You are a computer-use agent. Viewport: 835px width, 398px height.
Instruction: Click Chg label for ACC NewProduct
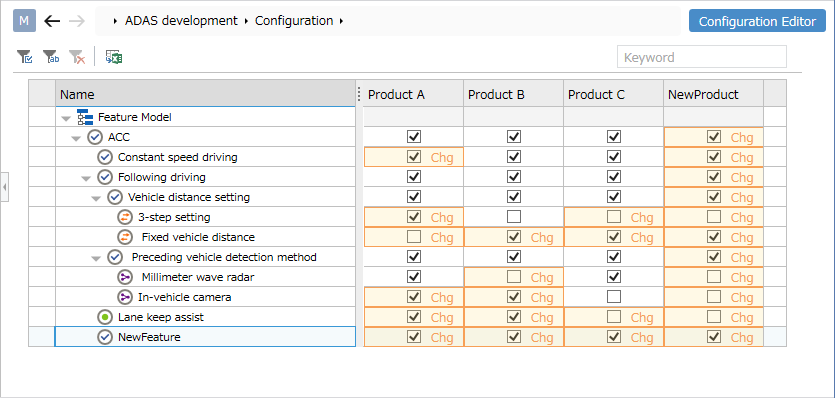[742, 138]
